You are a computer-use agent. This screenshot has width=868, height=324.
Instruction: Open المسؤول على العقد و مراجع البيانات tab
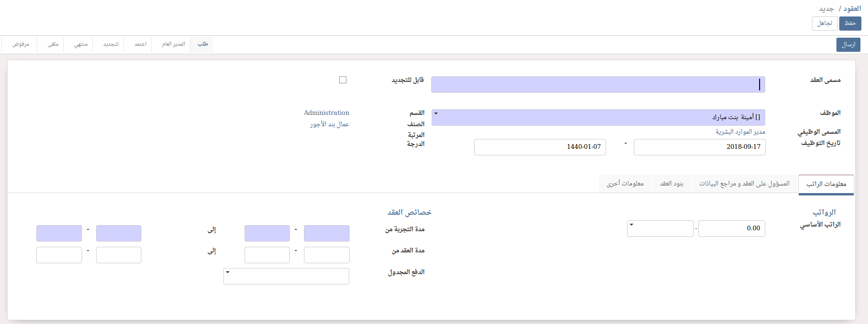click(744, 184)
